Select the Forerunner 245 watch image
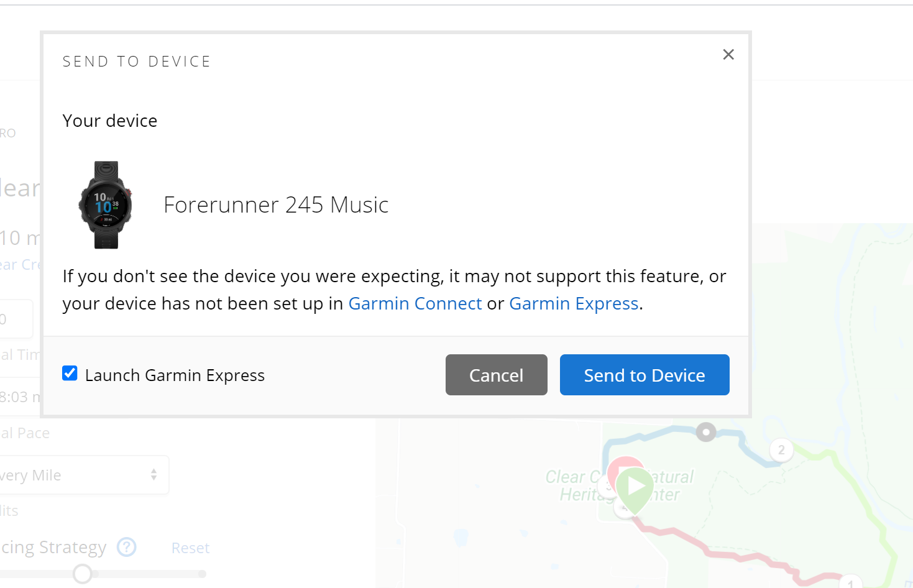 click(x=106, y=204)
